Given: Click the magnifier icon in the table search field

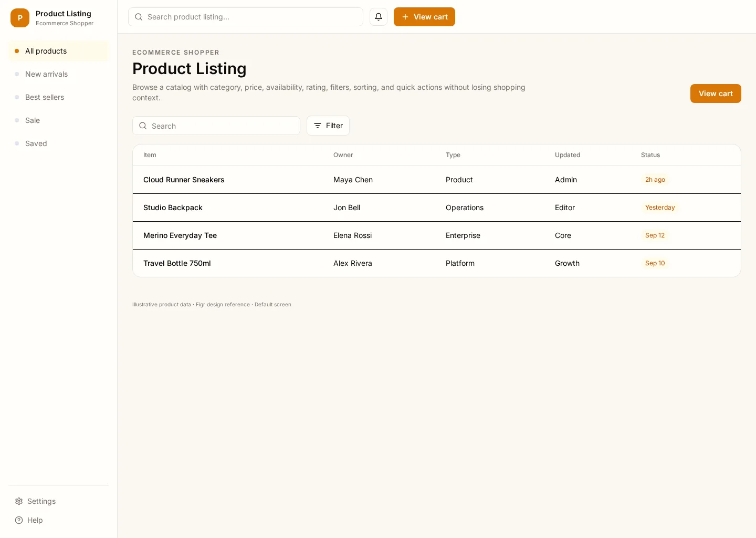Looking at the screenshot, I should click(x=143, y=126).
